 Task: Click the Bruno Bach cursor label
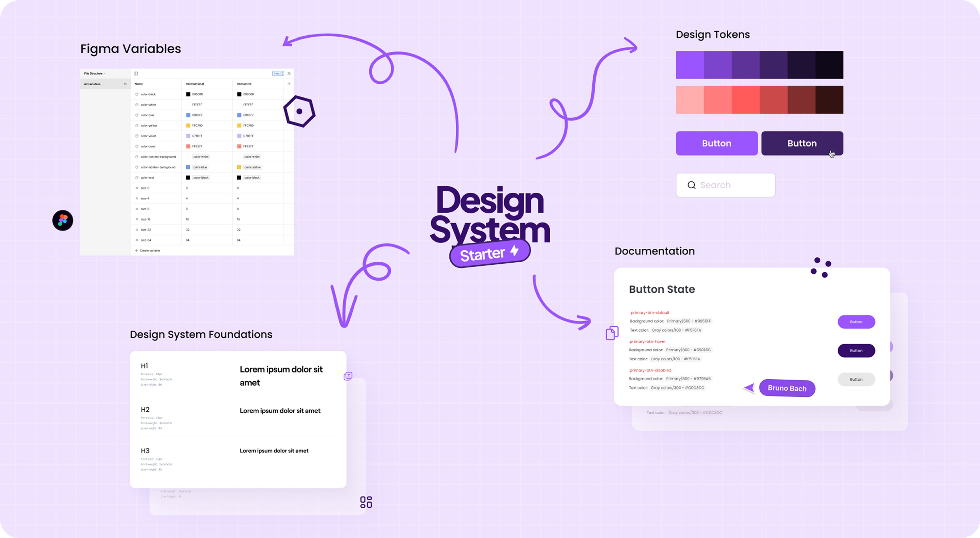point(787,388)
